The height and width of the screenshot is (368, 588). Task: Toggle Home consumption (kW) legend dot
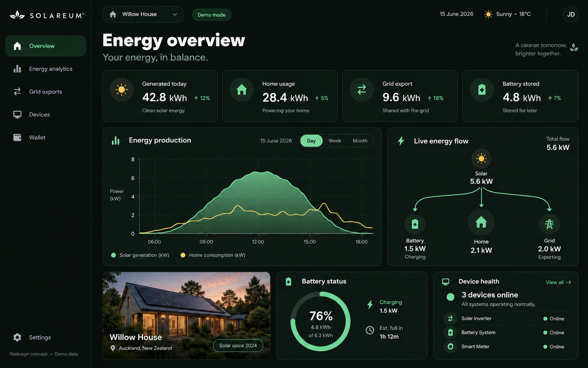[x=183, y=255]
